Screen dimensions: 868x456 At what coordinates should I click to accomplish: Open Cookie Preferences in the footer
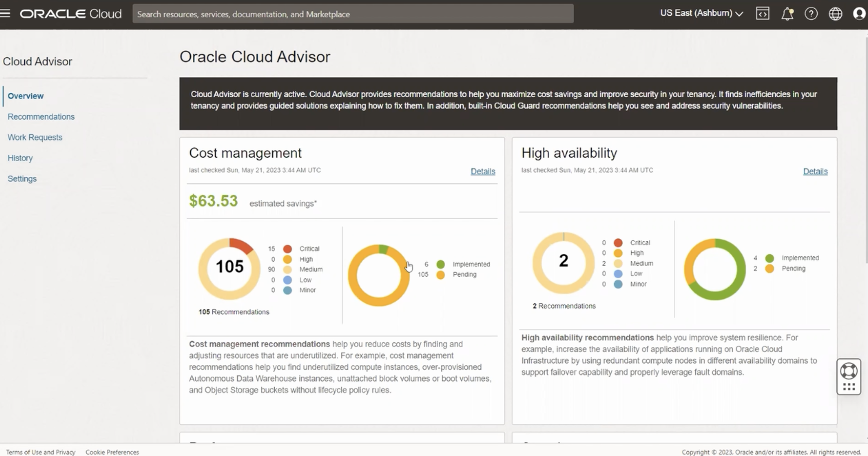point(112,452)
